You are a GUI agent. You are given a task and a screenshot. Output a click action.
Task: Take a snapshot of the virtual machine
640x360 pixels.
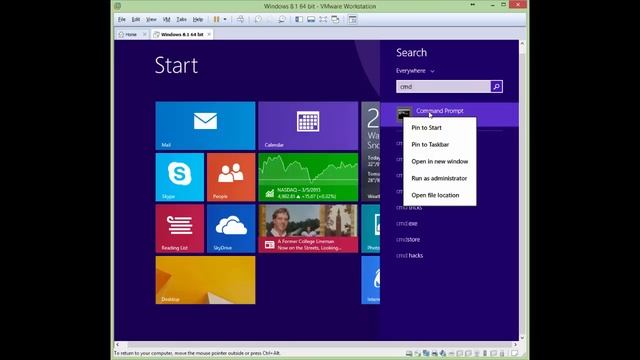coord(258,19)
